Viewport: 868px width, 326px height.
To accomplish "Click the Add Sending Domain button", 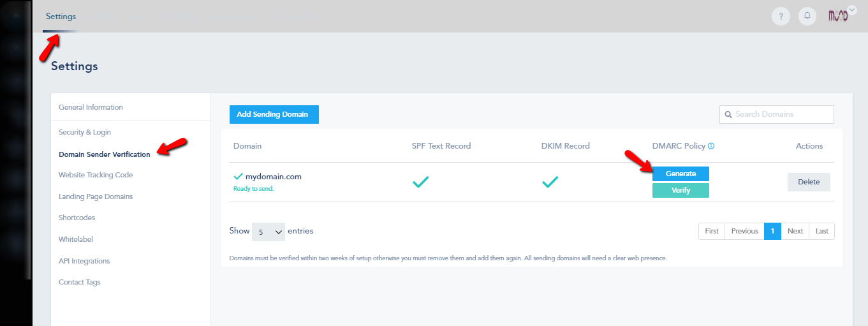I will point(274,114).
